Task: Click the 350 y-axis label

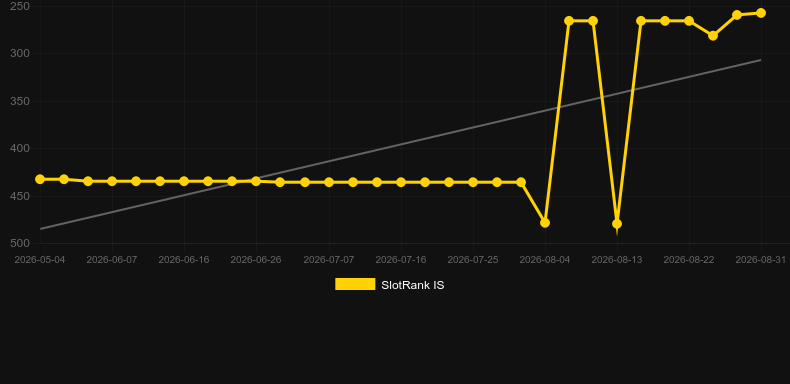Action: tap(20, 101)
